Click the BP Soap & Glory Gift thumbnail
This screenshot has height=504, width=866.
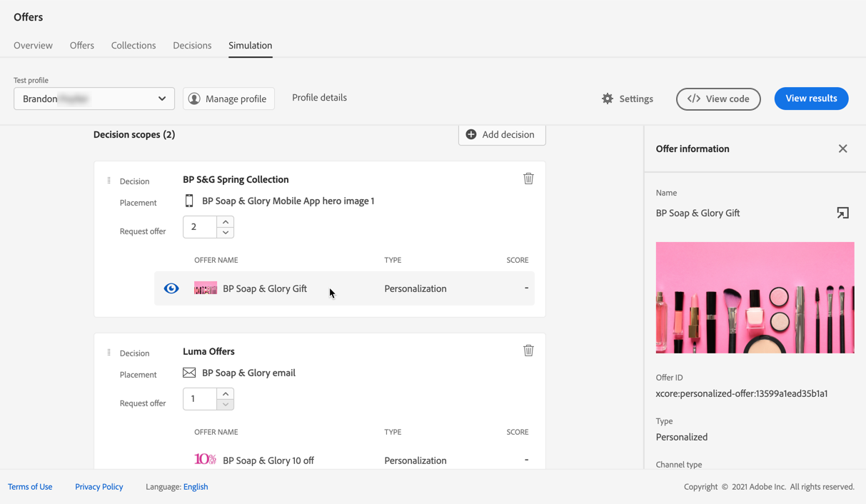coord(206,288)
